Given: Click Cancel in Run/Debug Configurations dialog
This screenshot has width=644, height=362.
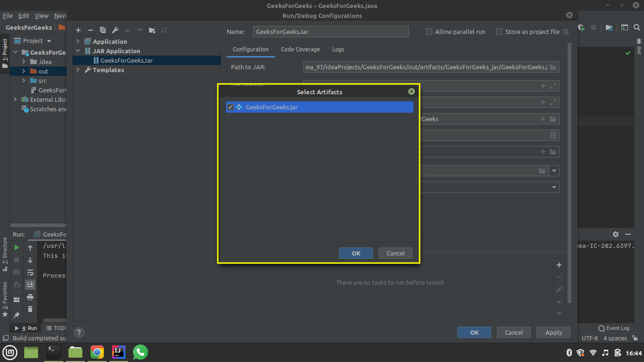Looking at the screenshot, I should pos(514,332).
